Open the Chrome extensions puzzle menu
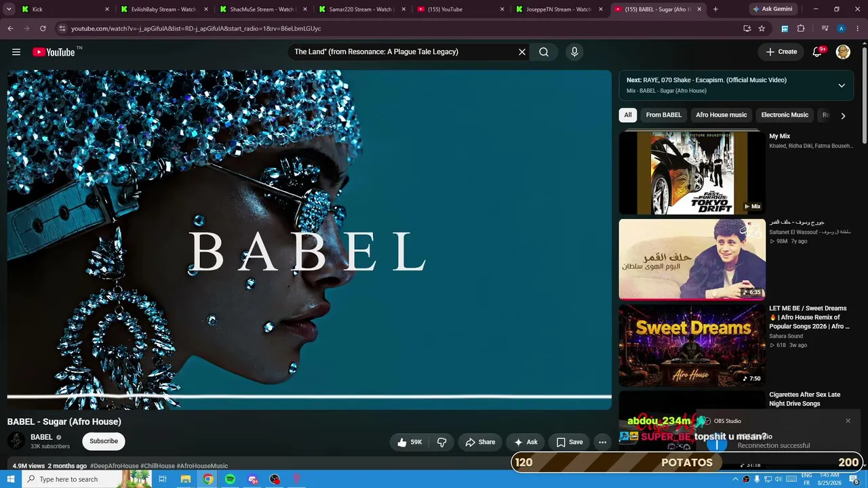The height and width of the screenshot is (488, 868). [x=801, y=28]
